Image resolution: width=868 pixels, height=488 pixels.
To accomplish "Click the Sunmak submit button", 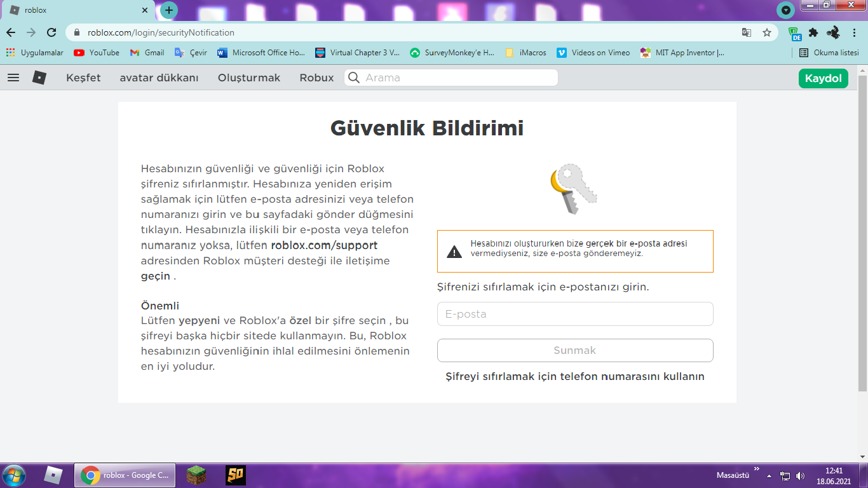I will tap(575, 350).
